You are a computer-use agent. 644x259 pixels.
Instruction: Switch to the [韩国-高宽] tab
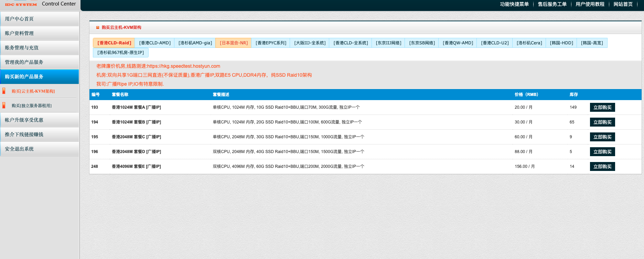[x=592, y=43]
